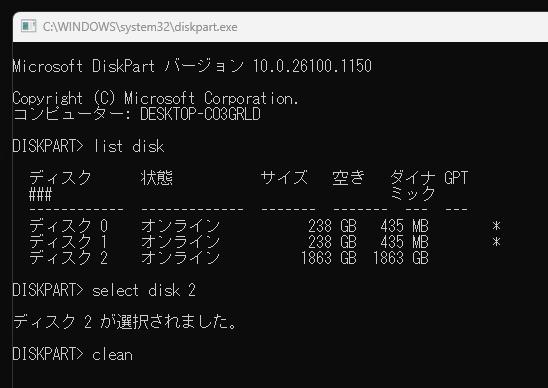
Task: Click the message ディスク 2 が選択されました。
Action: coord(125,322)
